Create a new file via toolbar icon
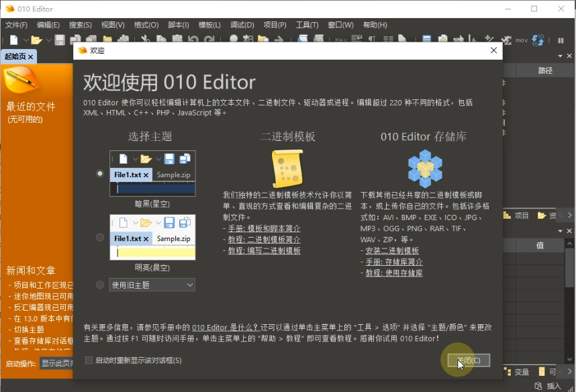This screenshot has height=392, width=576. point(13,40)
